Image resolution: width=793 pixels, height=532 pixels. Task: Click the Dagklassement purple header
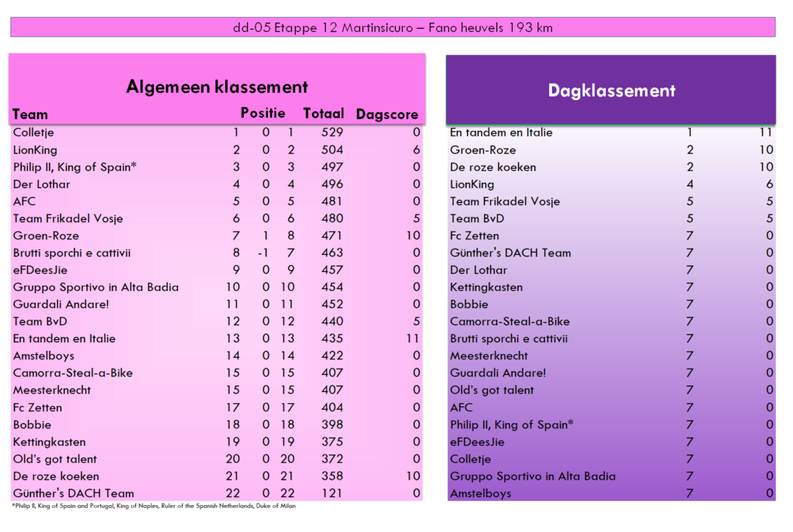pos(611,90)
